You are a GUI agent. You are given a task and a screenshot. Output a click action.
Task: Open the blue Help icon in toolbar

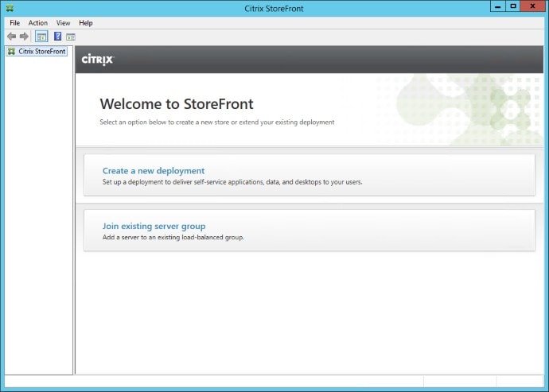(x=57, y=37)
